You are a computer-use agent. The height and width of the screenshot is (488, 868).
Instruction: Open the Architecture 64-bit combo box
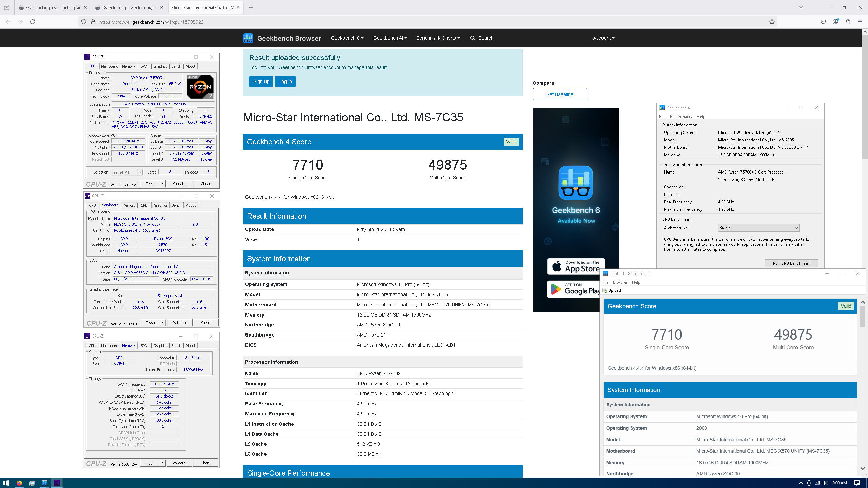[x=758, y=228]
